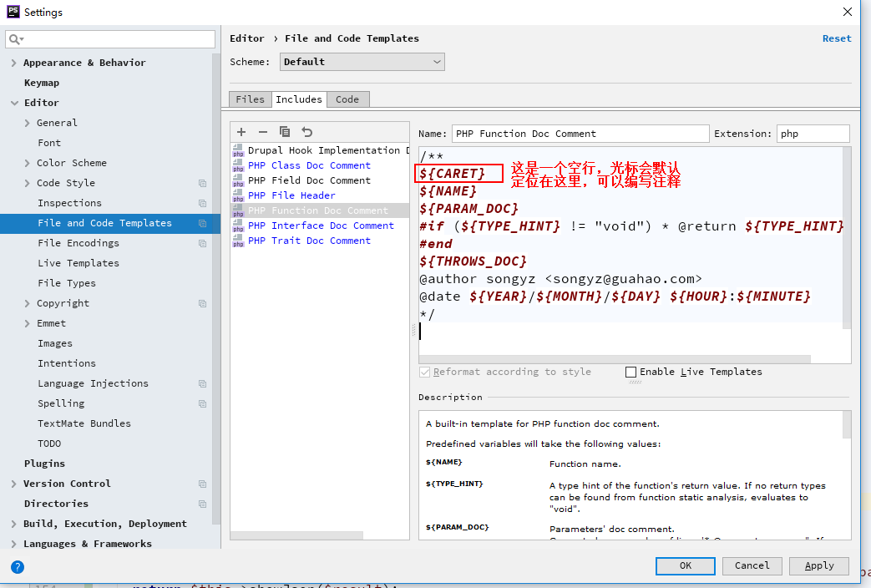Toggle Reformat according to style checkbox

pos(425,372)
